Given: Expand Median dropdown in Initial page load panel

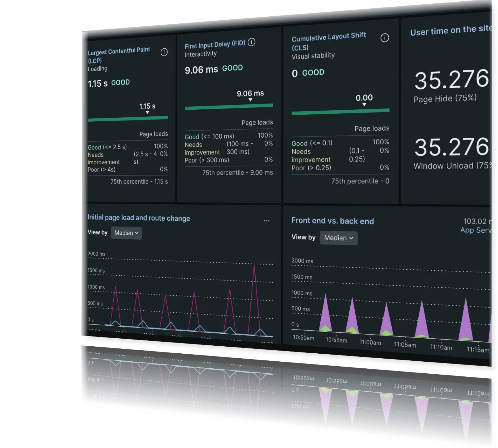Looking at the screenshot, I should (126, 233).
